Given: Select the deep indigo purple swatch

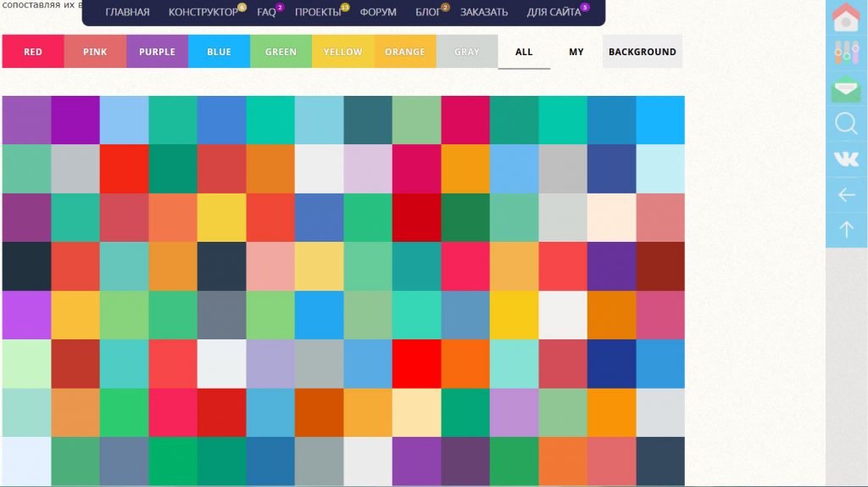Looking at the screenshot, I should (612, 266).
